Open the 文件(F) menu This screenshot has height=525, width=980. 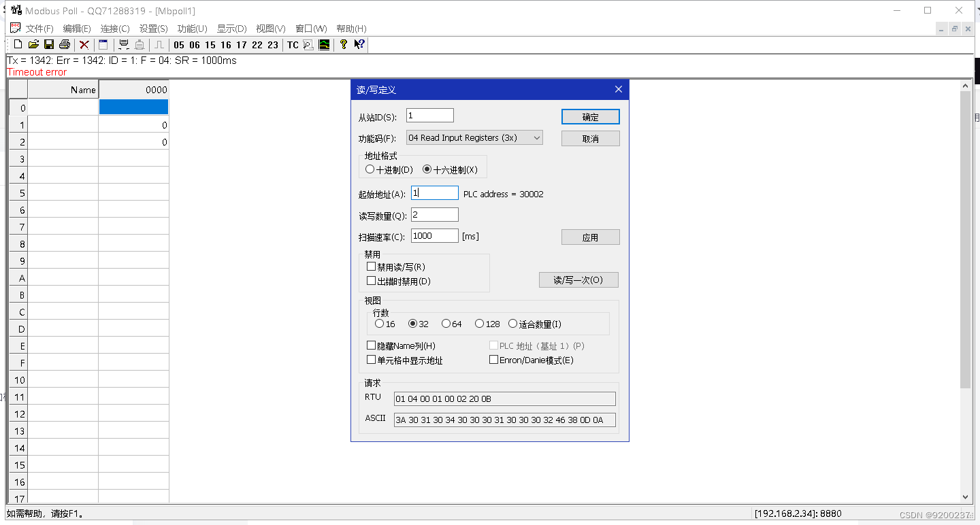[39, 29]
